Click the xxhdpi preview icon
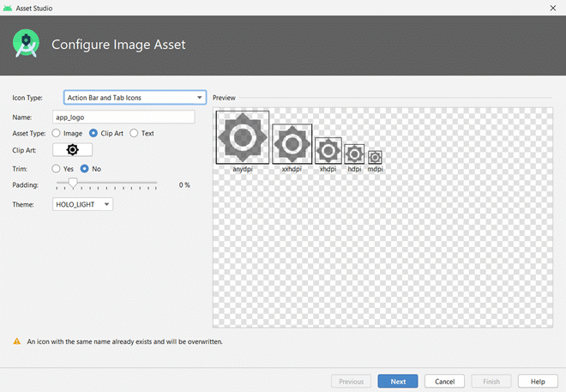Screen dimensions: 566x392 click(x=292, y=143)
